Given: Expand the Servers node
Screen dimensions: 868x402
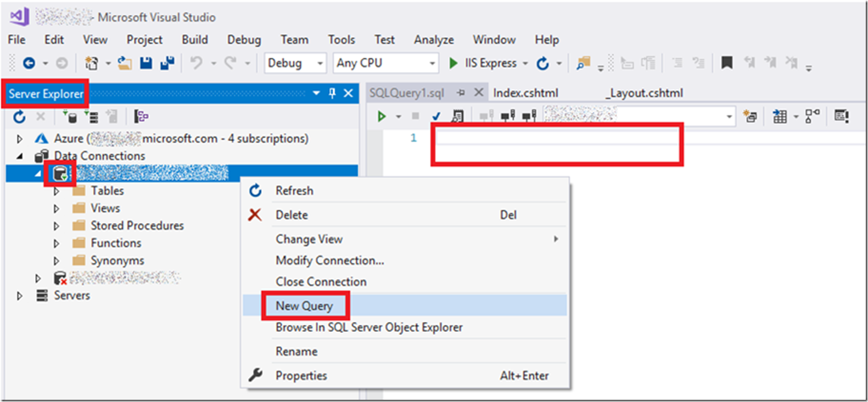Looking at the screenshot, I should [x=20, y=296].
